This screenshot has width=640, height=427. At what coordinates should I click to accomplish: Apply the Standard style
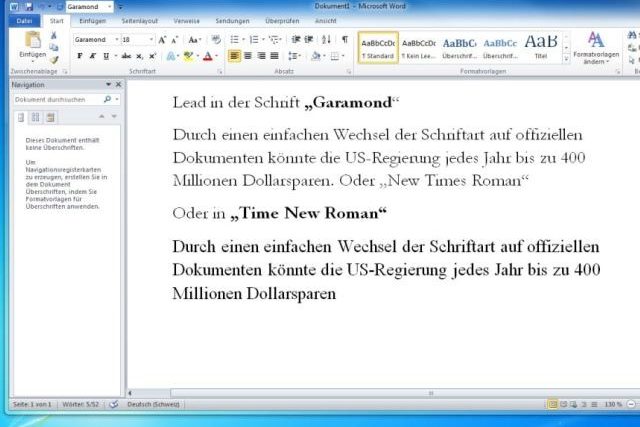[378, 48]
